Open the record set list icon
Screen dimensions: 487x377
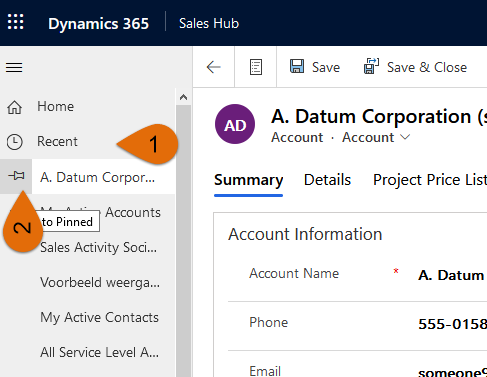pyautogui.click(x=256, y=67)
